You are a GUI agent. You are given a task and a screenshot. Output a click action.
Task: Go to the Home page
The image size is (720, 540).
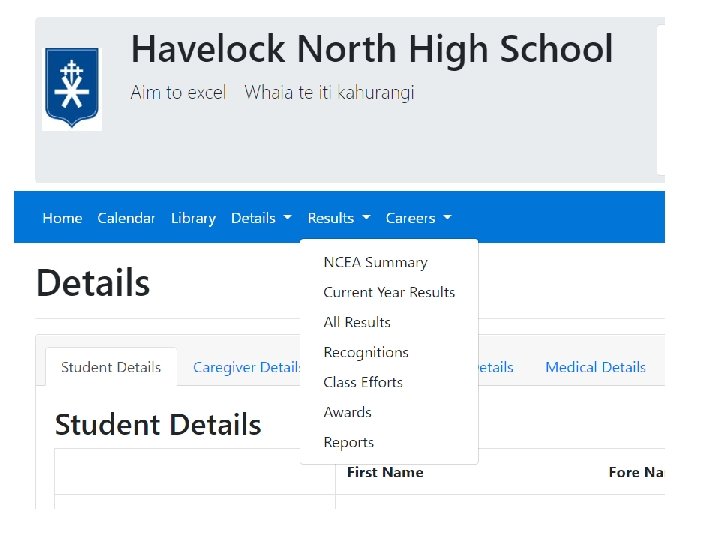[62, 218]
